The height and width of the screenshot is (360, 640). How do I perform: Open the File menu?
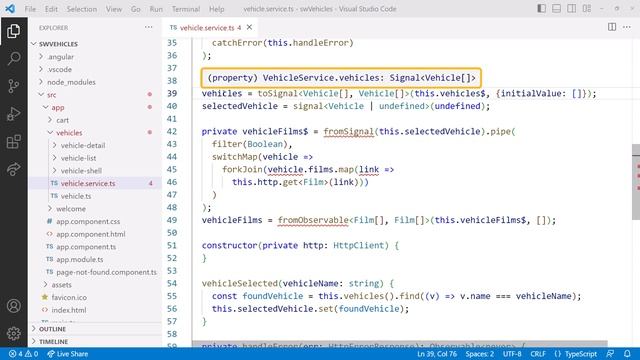(x=30, y=9)
